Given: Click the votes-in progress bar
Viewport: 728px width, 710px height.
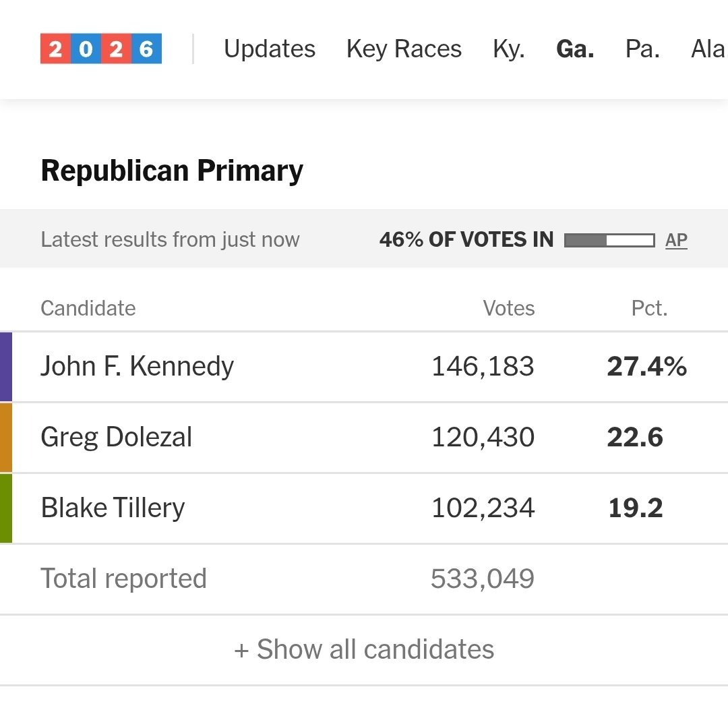Looking at the screenshot, I should [609, 240].
